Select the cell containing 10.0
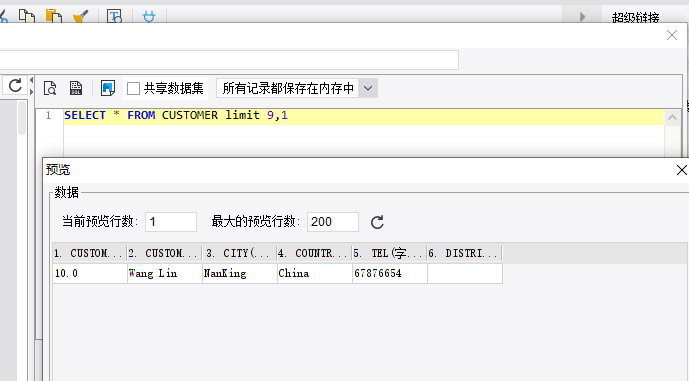 [x=90, y=273]
